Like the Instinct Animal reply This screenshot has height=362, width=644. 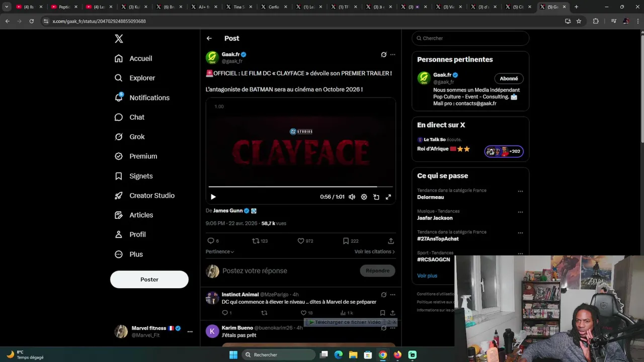point(306,313)
